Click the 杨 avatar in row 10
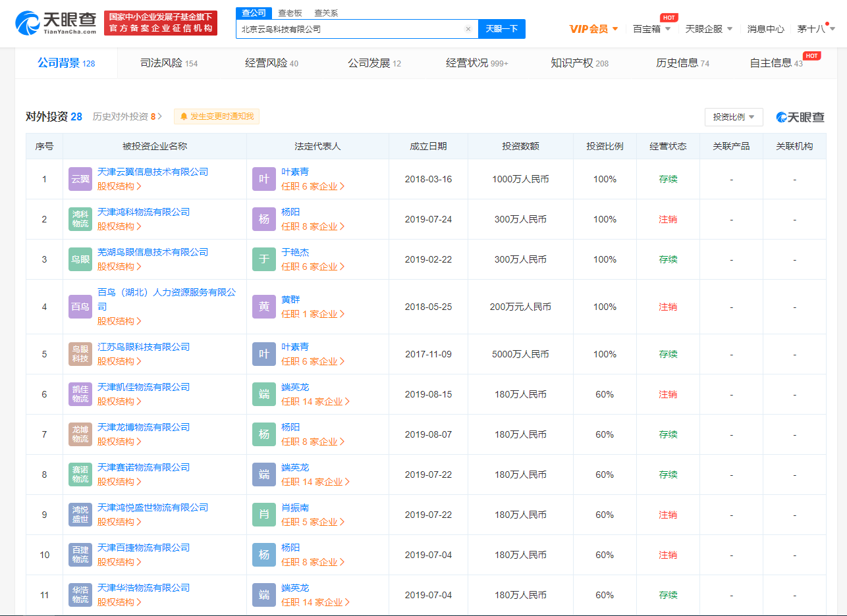847x616 pixels. [264, 555]
